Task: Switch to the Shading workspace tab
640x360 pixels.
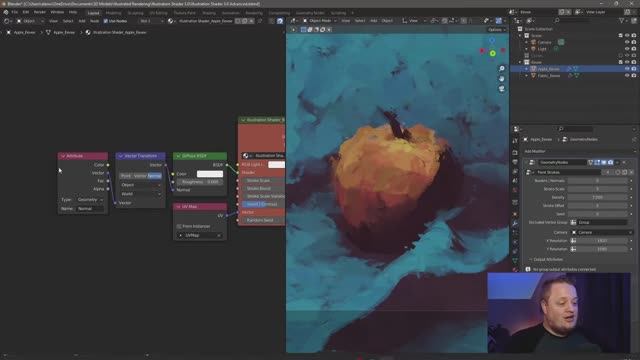Action: coord(209,13)
